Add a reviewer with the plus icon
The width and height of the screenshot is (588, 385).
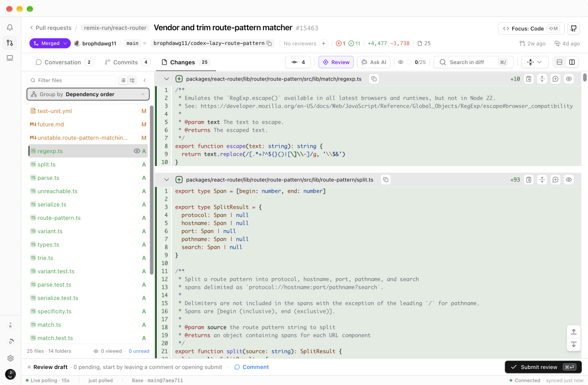324,44
